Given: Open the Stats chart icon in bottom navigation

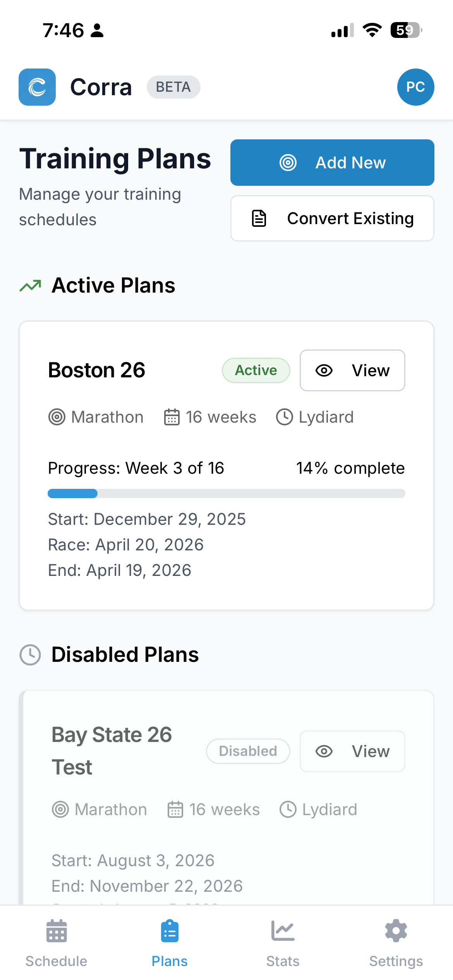Looking at the screenshot, I should pyautogui.click(x=283, y=931).
